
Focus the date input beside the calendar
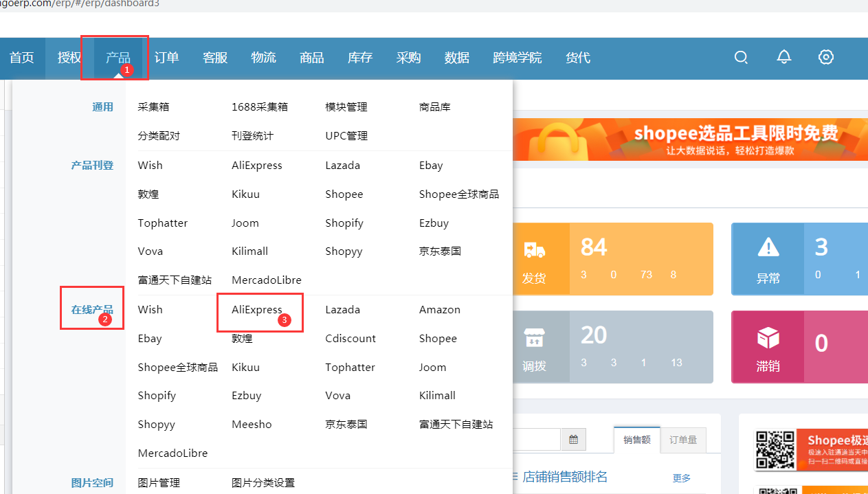tap(537, 440)
